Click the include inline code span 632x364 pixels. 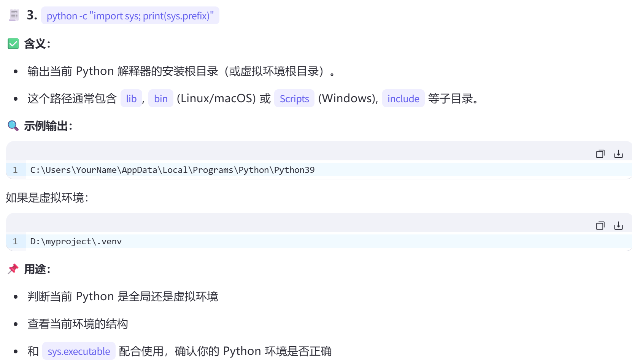tap(403, 98)
